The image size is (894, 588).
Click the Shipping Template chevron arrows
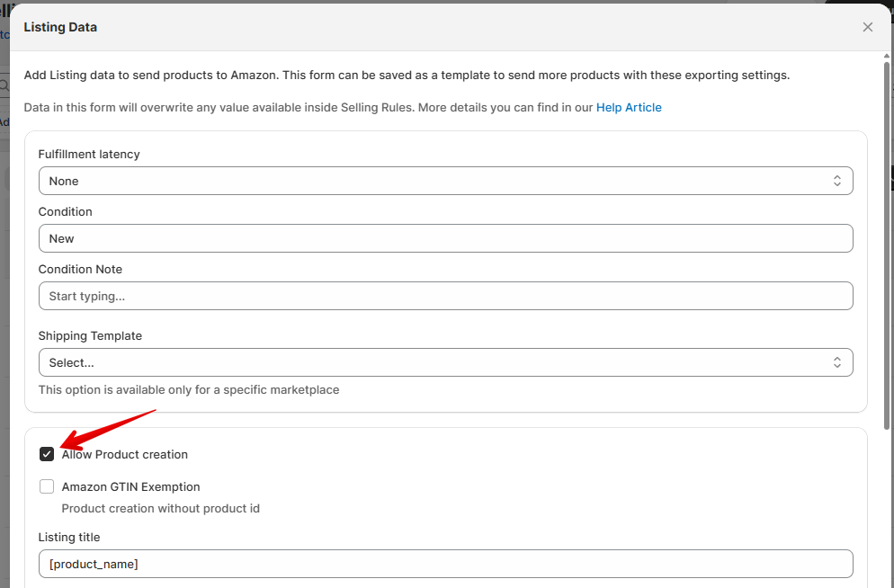[x=836, y=362]
